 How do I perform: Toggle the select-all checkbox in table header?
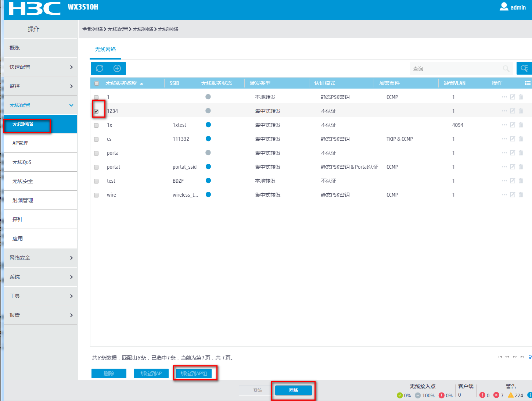click(x=97, y=83)
